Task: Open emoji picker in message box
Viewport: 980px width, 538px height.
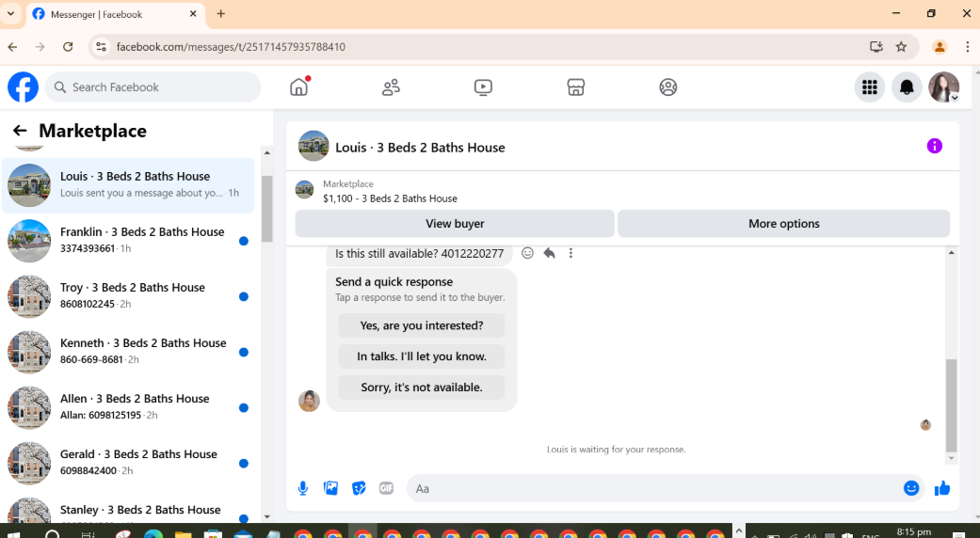Action: 911,489
